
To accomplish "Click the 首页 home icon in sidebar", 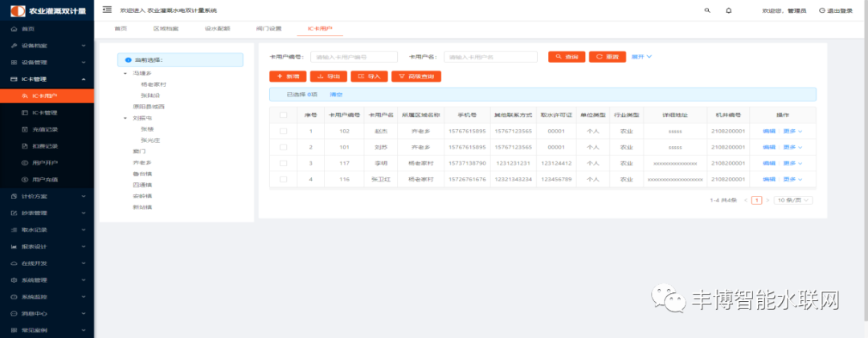I will 14,29.
